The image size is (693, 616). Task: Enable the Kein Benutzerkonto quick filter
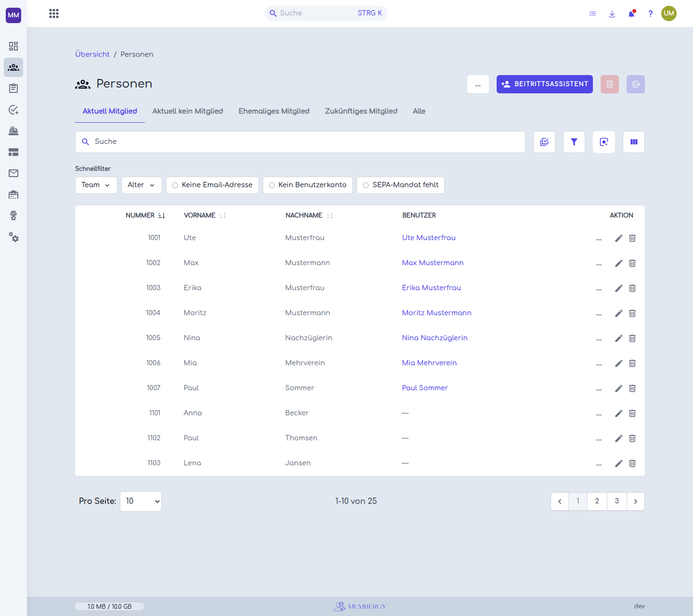click(308, 185)
